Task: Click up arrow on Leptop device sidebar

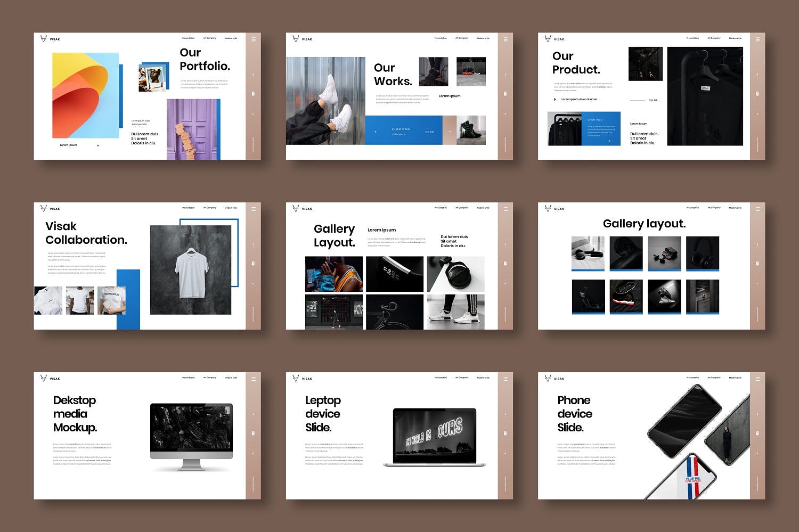Action: 506,415
